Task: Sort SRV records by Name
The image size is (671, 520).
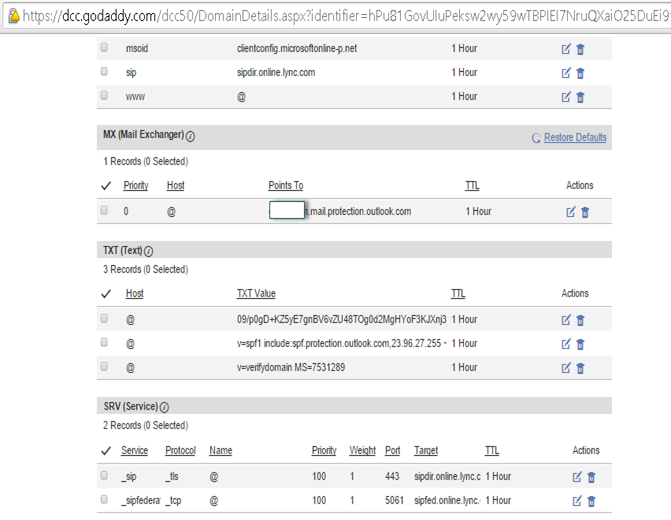Action: (x=221, y=450)
